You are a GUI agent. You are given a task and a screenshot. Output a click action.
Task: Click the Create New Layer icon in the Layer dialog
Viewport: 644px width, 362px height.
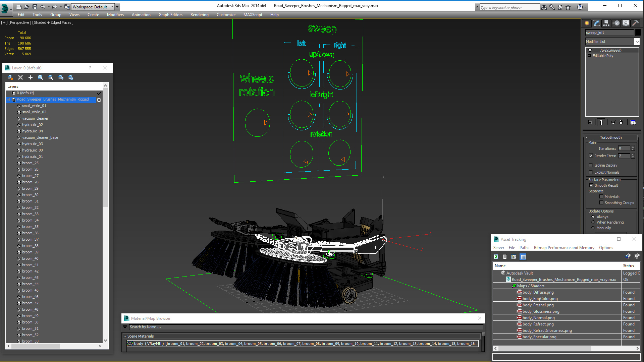[10, 77]
